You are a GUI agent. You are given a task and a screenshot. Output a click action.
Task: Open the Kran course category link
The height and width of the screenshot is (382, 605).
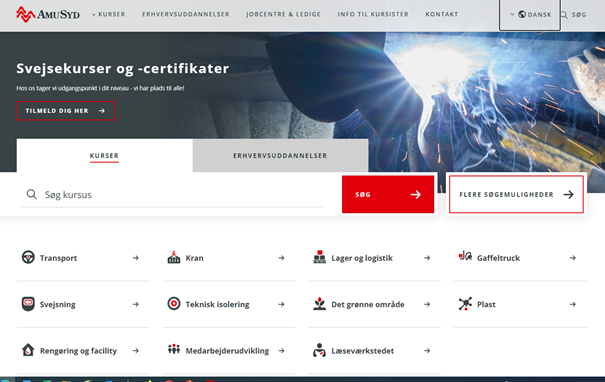point(229,258)
